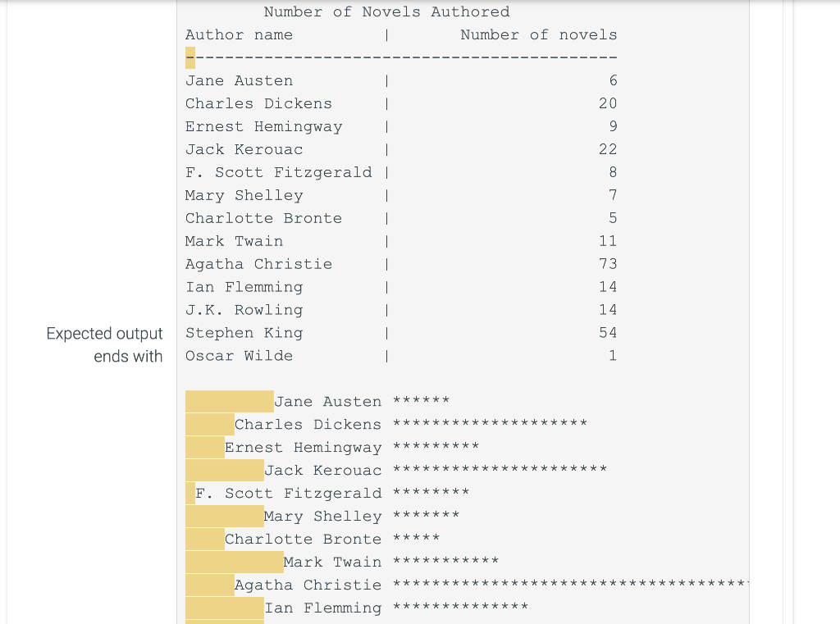Screen dimensions: 840x624
Task: Click the value 54 beside Stephen King
Action: [x=609, y=333]
